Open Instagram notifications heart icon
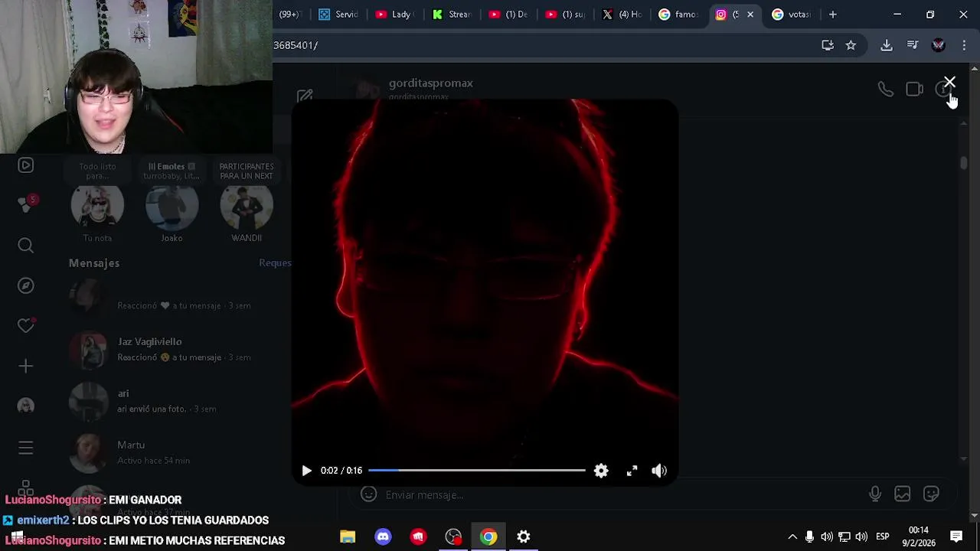The image size is (980, 551). click(x=25, y=326)
